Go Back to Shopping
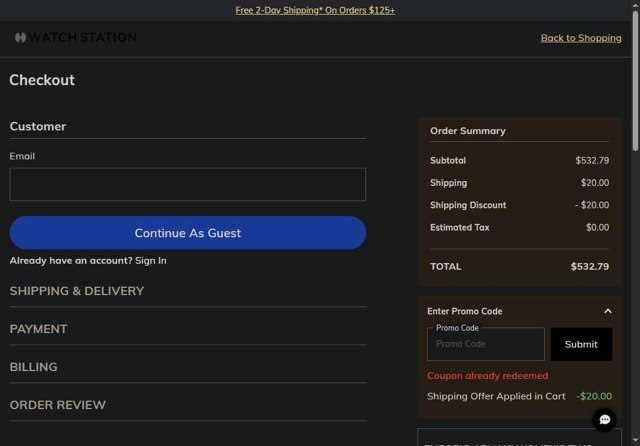The image size is (640, 446). [x=581, y=38]
